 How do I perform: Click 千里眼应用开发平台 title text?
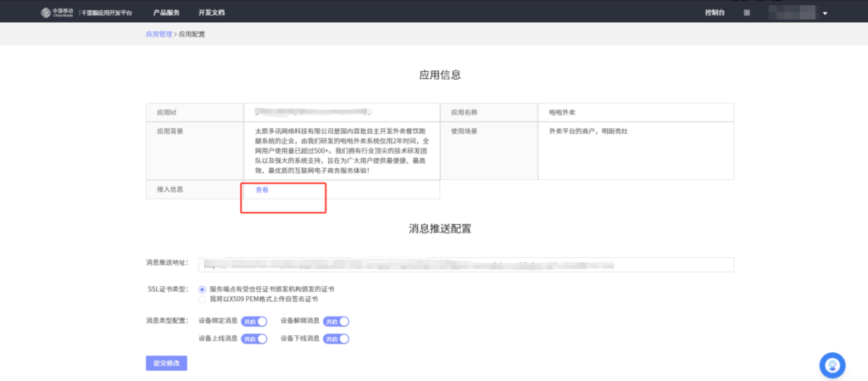pyautogui.click(x=107, y=13)
